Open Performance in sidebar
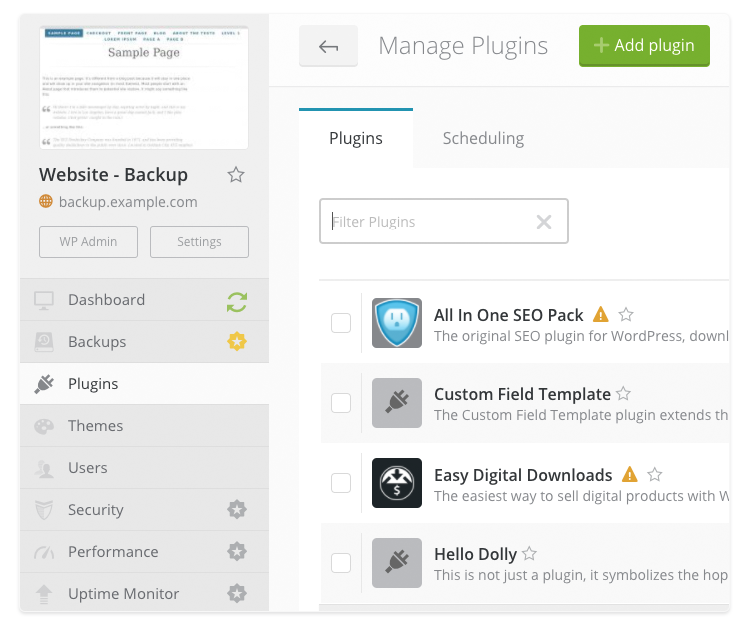Image resolution: width=750 pixels, height=637 pixels. pos(144,552)
